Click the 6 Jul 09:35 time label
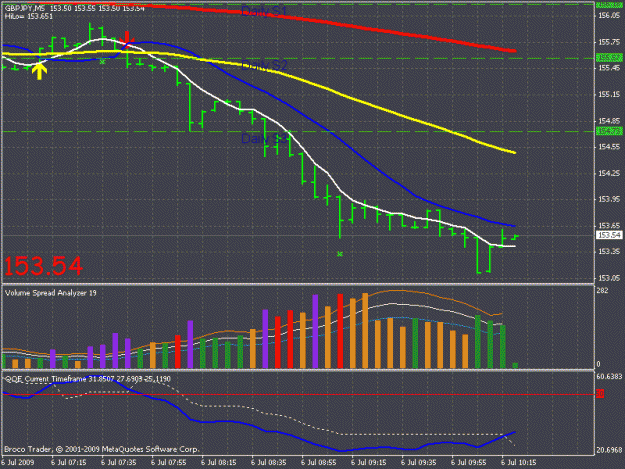The height and width of the screenshot is (469, 625). 419,463
